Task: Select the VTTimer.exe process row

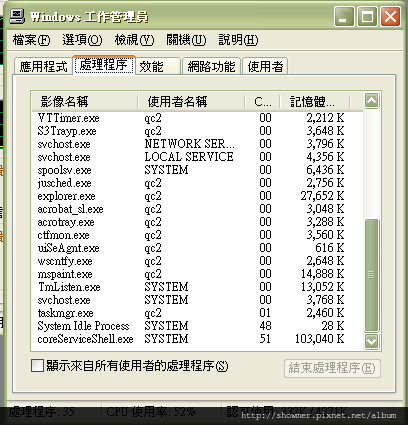Action: pyautogui.click(x=197, y=118)
